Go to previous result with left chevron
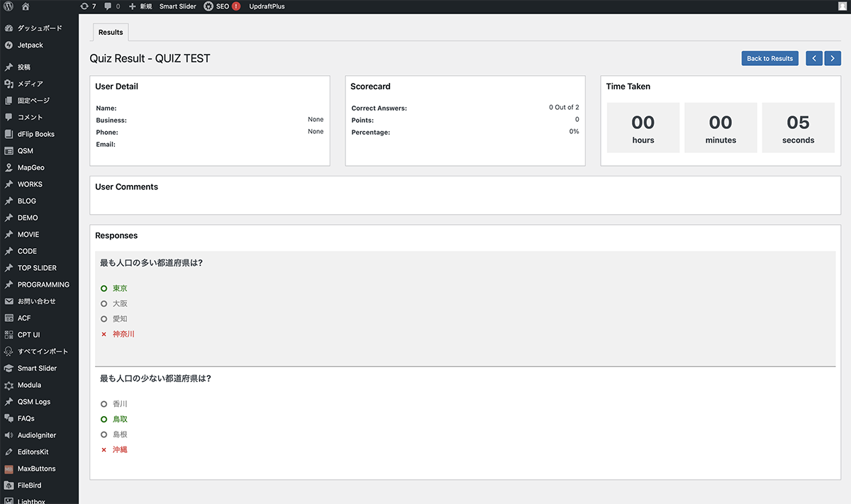This screenshot has width=851, height=504. click(x=814, y=58)
